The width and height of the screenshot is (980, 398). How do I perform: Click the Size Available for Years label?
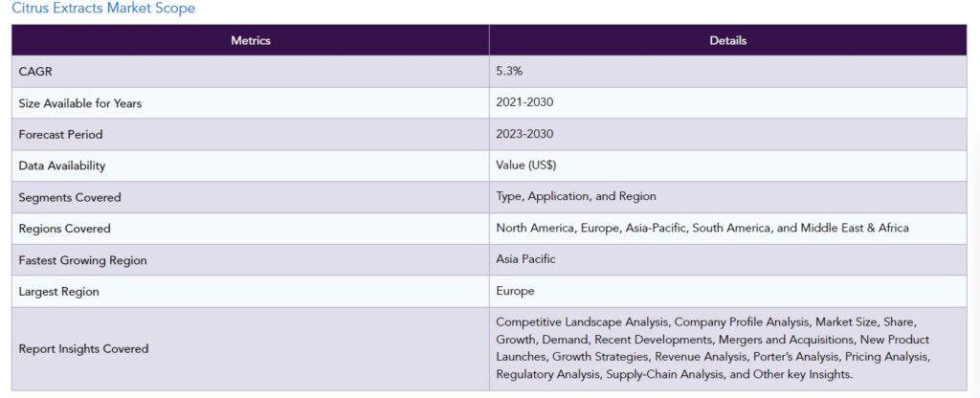tap(80, 103)
